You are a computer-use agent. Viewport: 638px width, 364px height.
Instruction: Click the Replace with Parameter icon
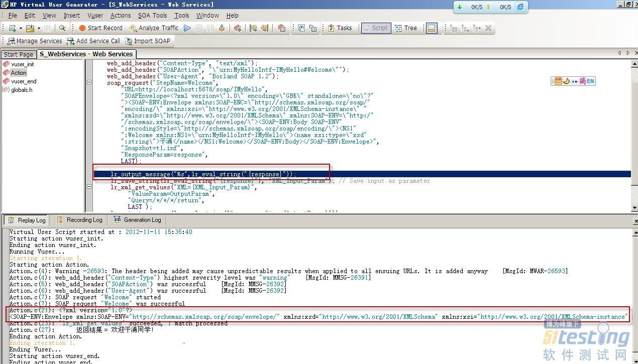pyautogui.click(x=313, y=28)
